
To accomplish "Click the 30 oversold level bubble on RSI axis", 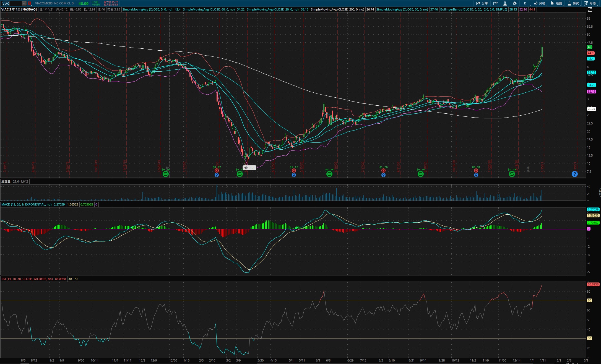I will click(589, 338).
